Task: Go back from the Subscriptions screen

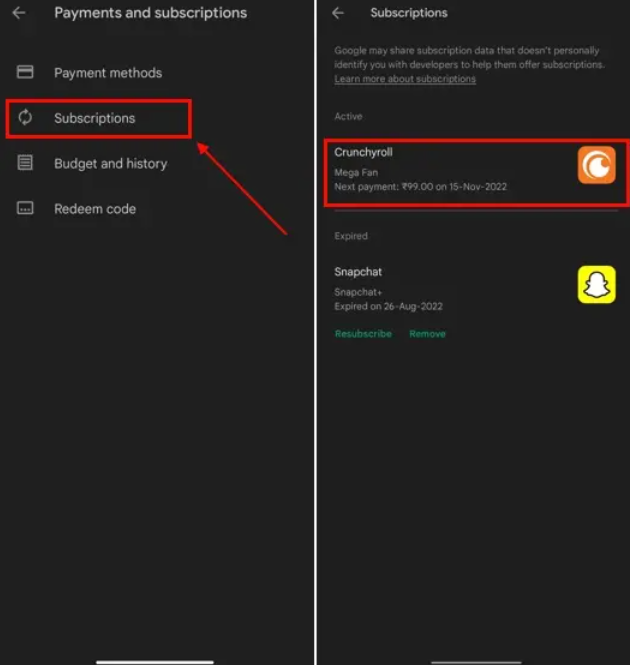Action: pyautogui.click(x=338, y=13)
